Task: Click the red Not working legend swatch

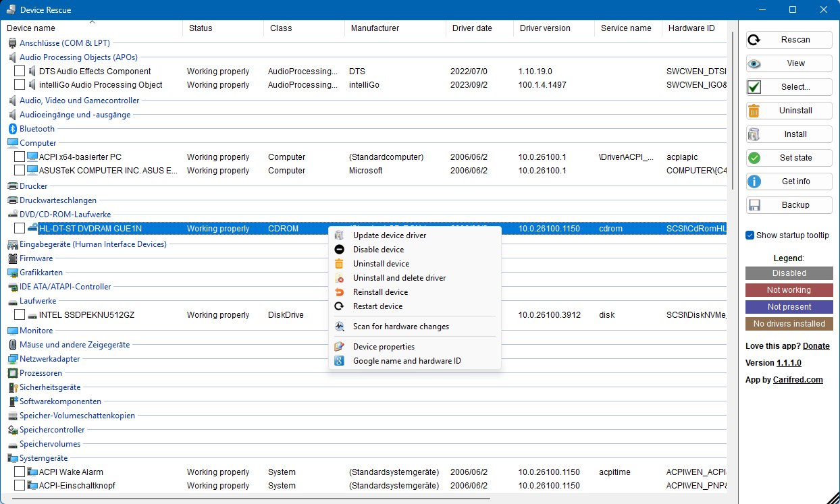Action: click(789, 290)
